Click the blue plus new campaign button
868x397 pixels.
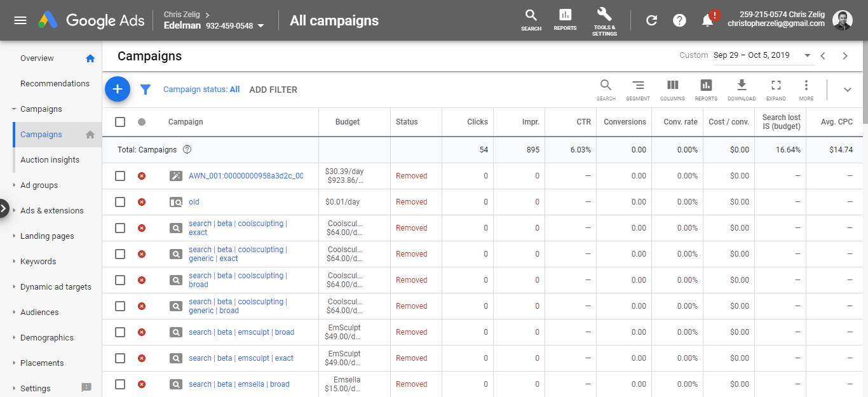118,90
